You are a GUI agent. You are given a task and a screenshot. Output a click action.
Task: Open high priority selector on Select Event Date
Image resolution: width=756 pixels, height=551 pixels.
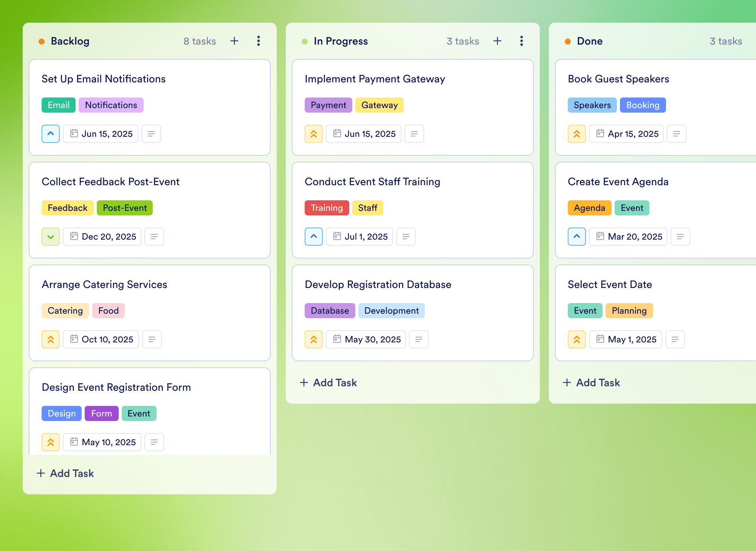[577, 339]
